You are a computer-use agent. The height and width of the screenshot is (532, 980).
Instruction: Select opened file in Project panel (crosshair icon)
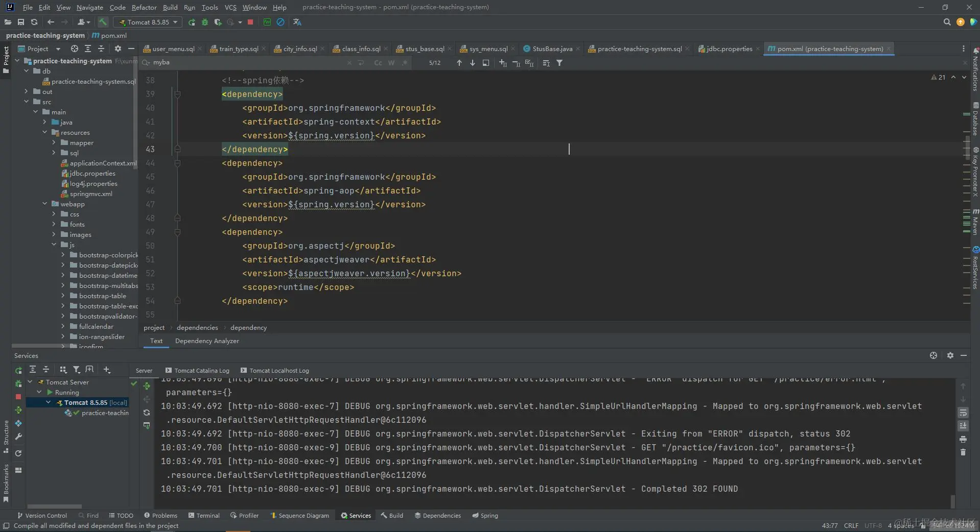(75, 49)
